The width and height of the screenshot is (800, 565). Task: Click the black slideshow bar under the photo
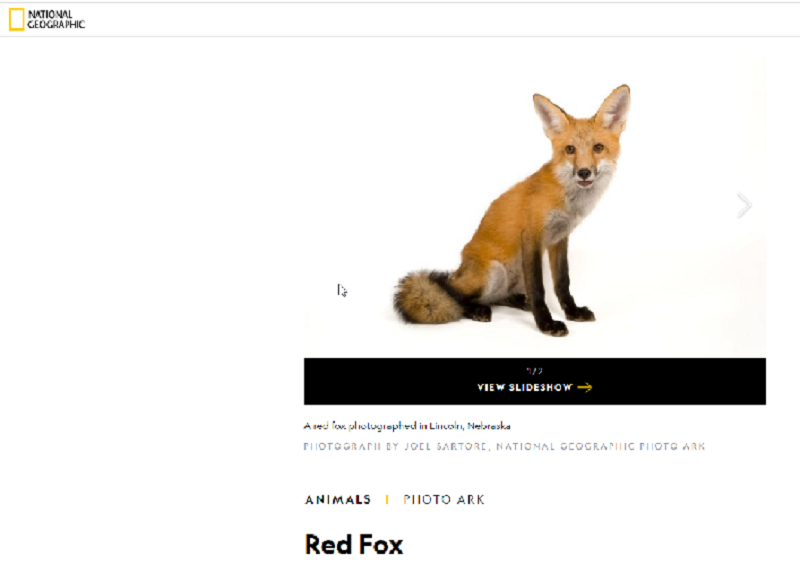pyautogui.click(x=534, y=381)
